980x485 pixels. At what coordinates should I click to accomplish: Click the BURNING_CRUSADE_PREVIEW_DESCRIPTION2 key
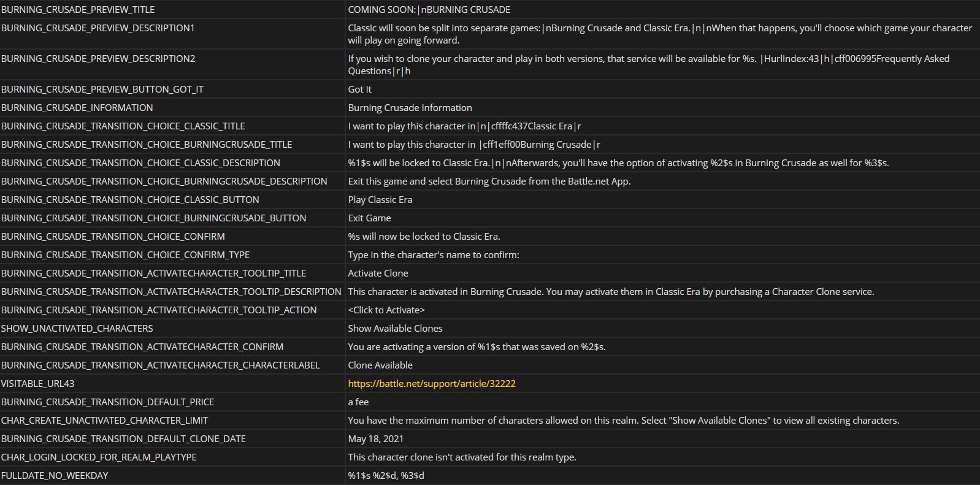(98, 59)
